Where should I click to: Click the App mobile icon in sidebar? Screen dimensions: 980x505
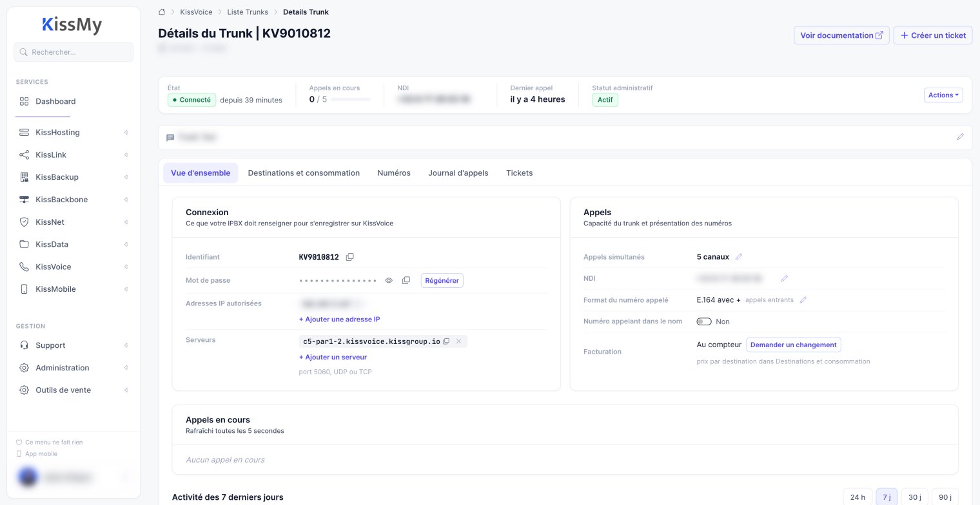click(19, 454)
